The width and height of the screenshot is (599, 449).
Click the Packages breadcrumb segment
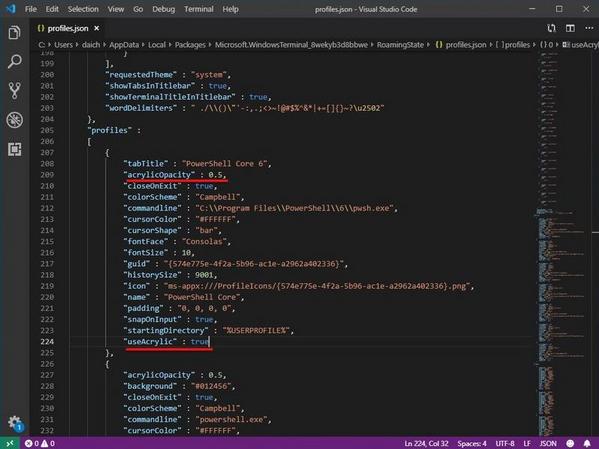(190, 45)
